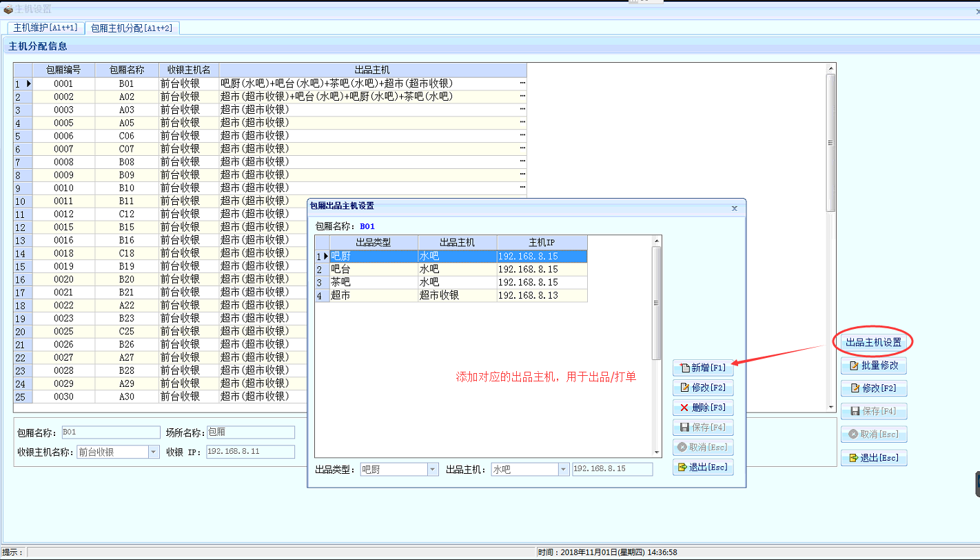Click the 新增[F1] button in the dialog

click(x=702, y=368)
